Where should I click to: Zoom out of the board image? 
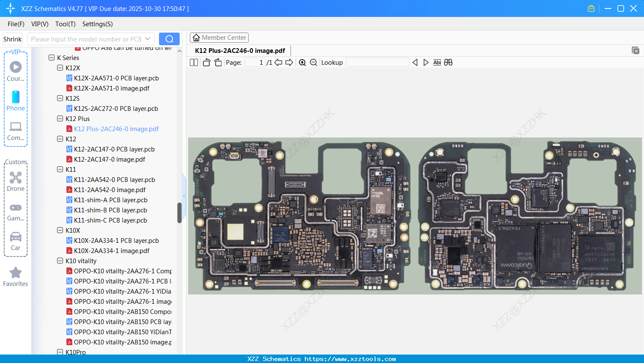pos(313,62)
